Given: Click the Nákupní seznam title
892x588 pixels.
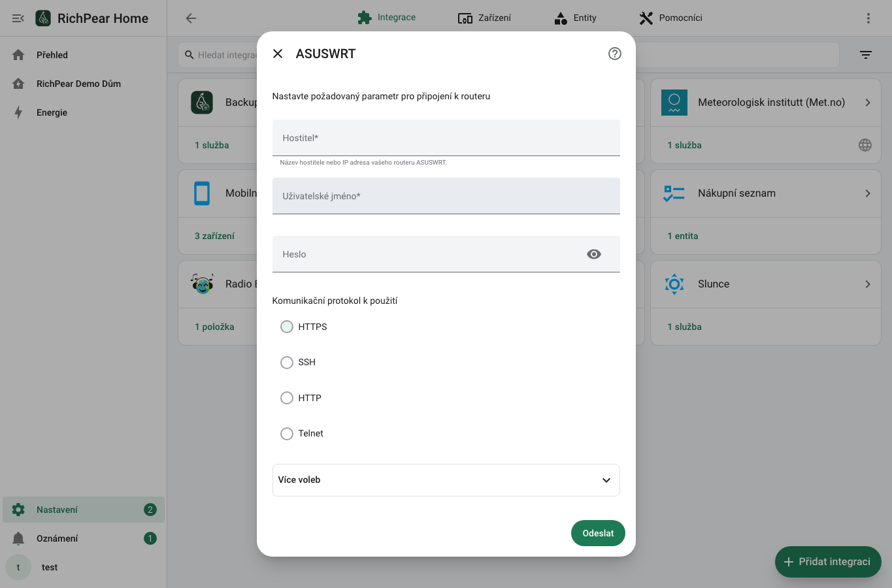Looking at the screenshot, I should point(736,193).
